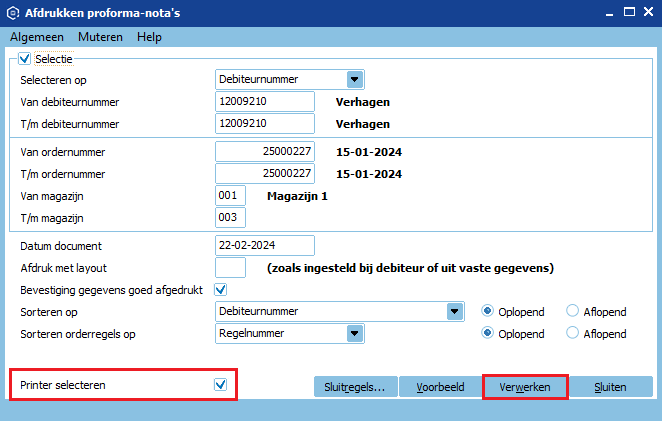The width and height of the screenshot is (662, 421).
Task: Maximize the Afdrukken proforma-nota's window
Action: [629, 12]
